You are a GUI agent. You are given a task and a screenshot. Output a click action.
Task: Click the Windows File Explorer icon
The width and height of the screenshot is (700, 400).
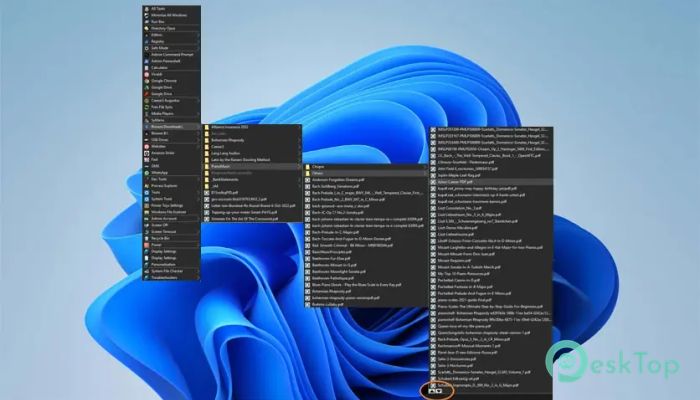click(146, 212)
